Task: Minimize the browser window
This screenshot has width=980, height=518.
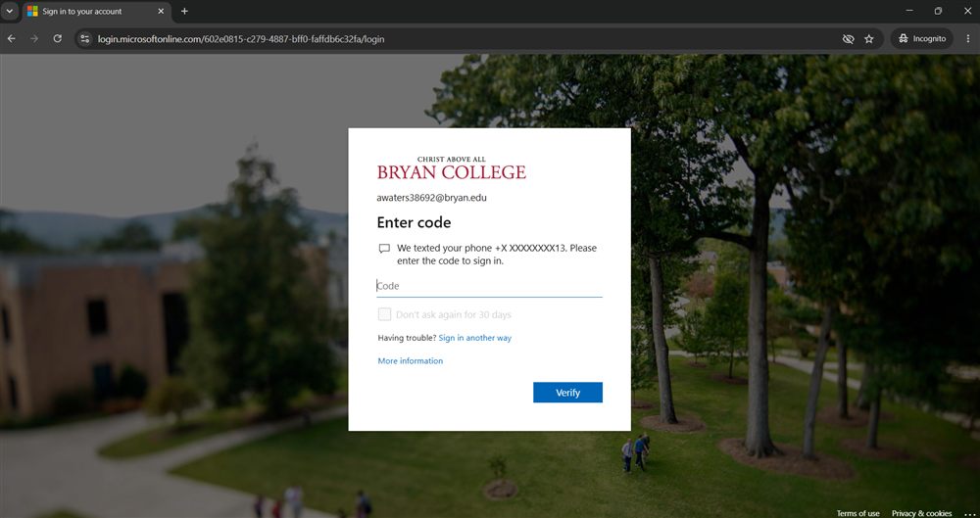Action: [909, 11]
